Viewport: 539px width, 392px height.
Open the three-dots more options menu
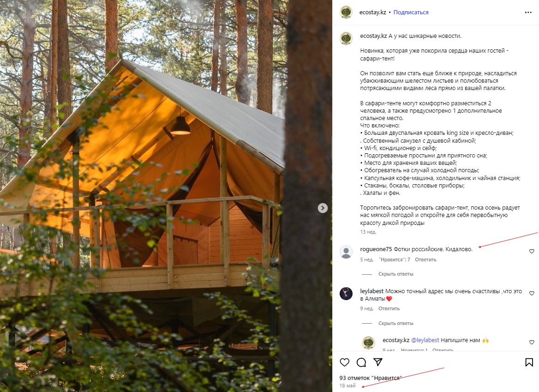(528, 12)
